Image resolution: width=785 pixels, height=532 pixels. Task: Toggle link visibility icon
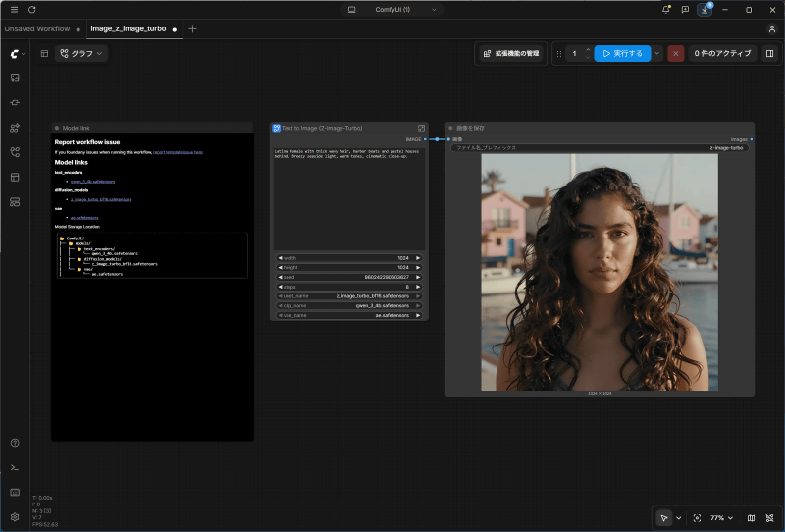(x=770, y=518)
